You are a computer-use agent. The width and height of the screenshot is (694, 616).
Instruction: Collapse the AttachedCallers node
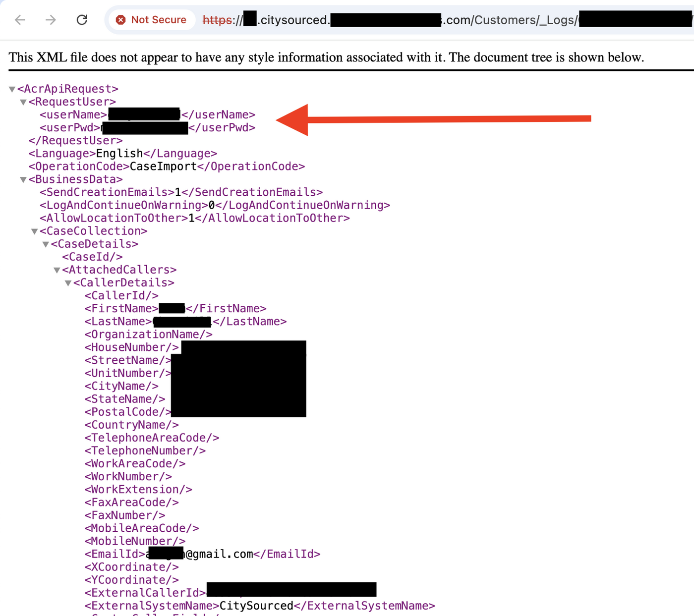(57, 270)
